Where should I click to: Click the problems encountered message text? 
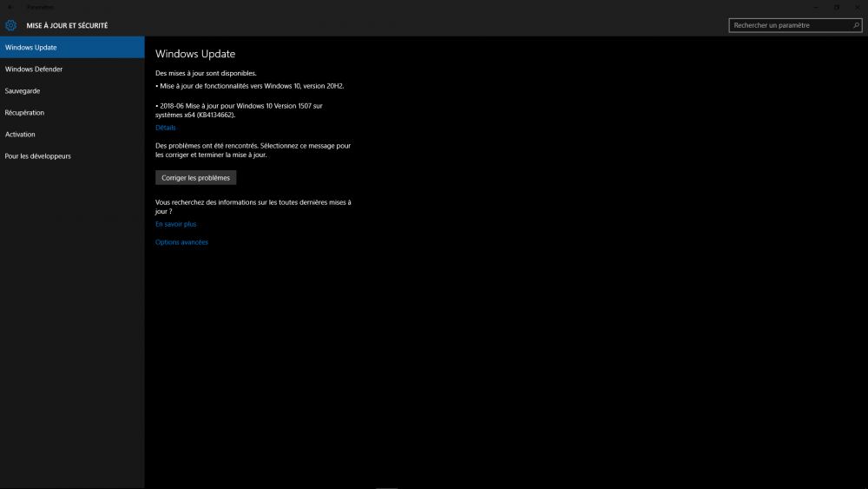coord(253,150)
